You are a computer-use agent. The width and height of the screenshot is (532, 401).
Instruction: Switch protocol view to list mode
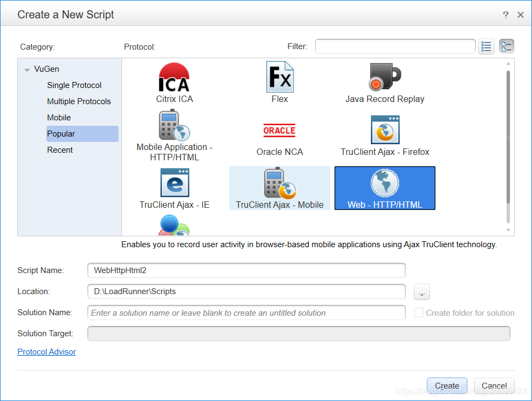coord(486,46)
